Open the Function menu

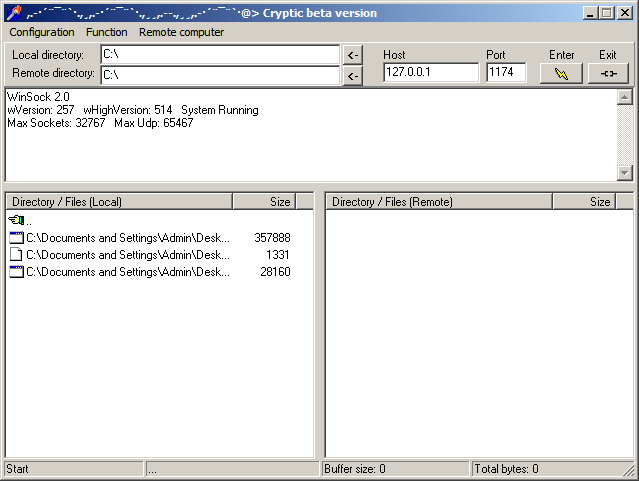106,32
